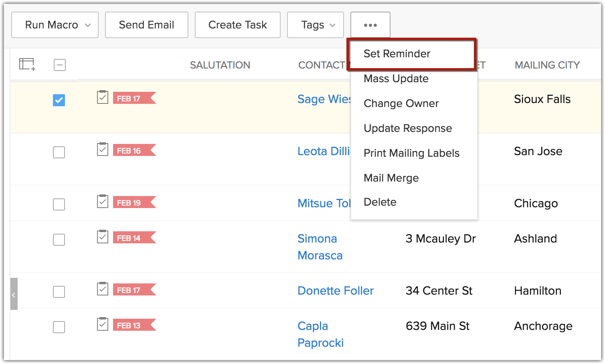Open Leota Dilli contact link
This screenshot has height=364, width=605.
point(324,151)
